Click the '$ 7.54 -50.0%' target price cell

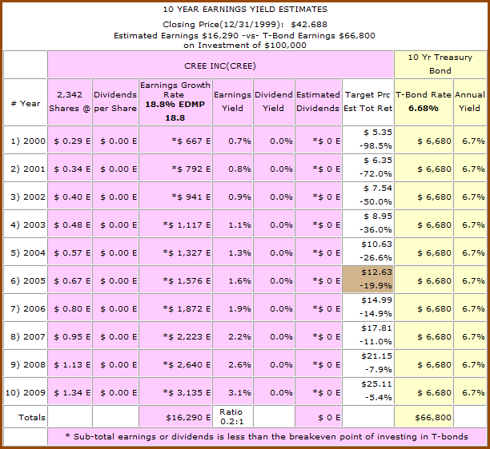point(368,196)
